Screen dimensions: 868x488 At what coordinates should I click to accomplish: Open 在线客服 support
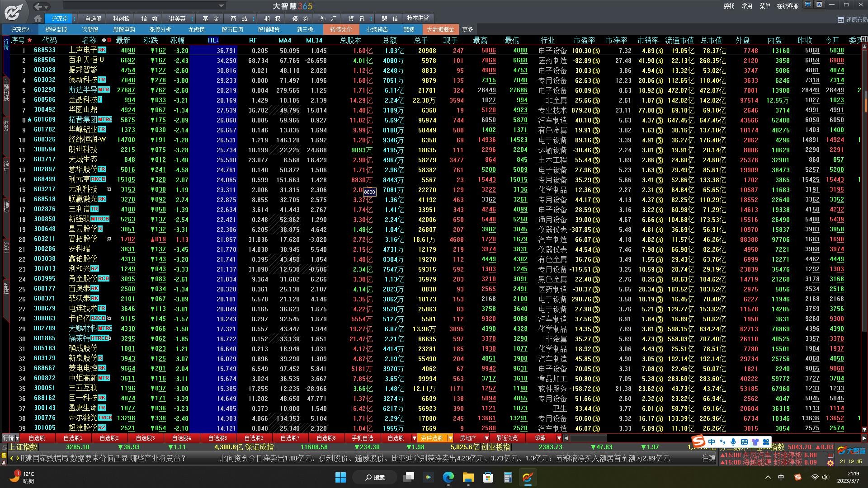tap(788, 6)
